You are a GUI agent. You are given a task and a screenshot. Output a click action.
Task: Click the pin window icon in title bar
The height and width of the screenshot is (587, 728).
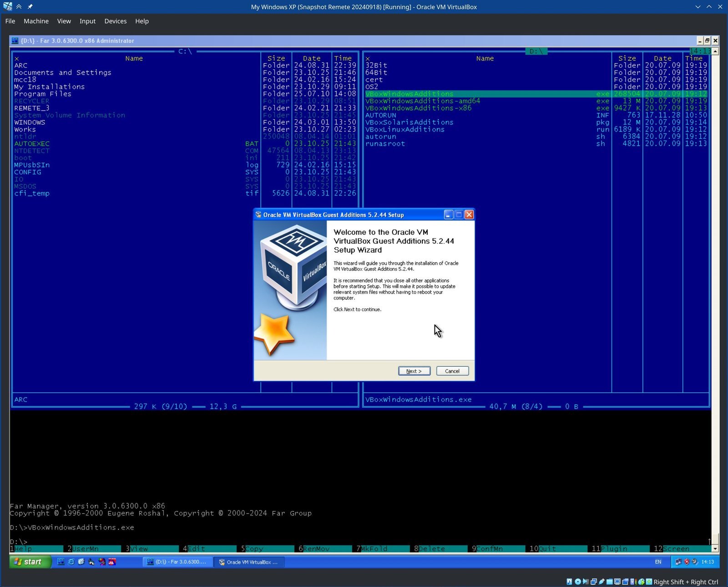click(30, 7)
